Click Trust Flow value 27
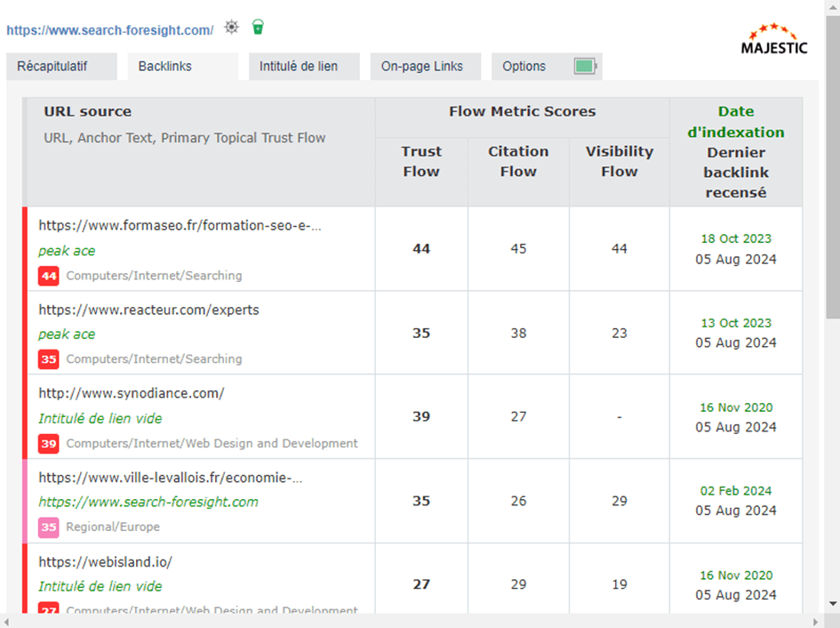 click(421, 584)
